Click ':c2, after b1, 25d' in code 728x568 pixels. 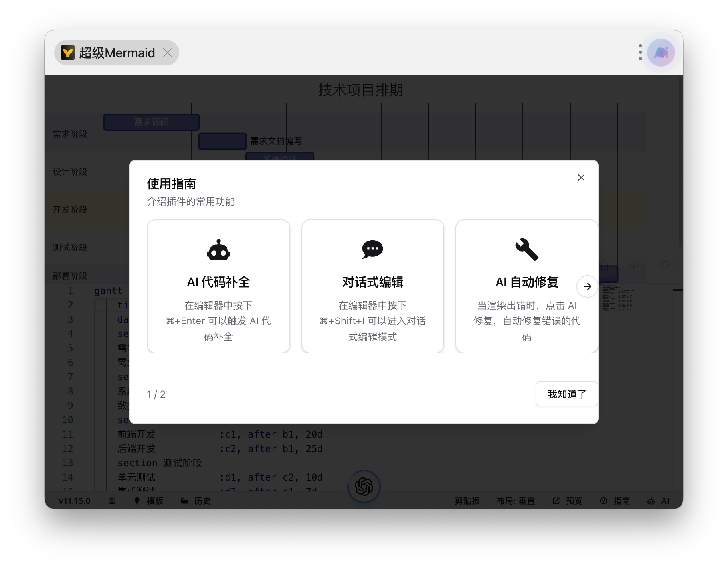(271, 449)
